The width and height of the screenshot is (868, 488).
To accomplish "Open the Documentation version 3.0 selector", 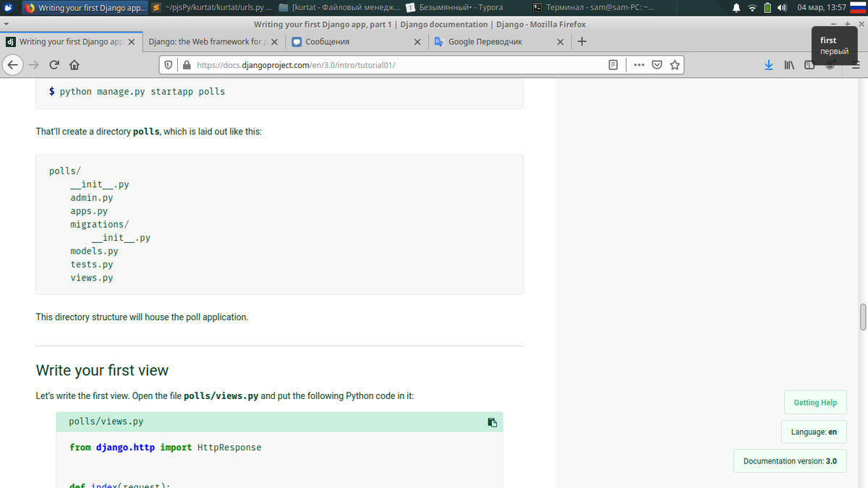I will tap(790, 461).
